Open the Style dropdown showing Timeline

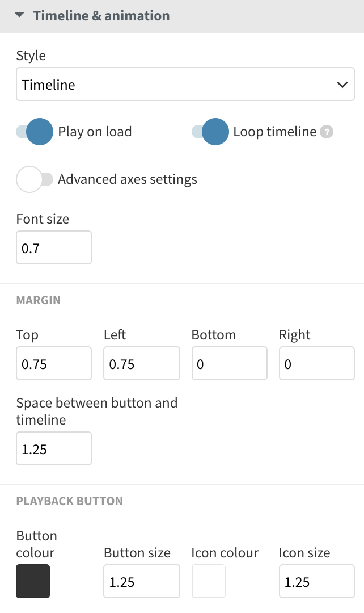coord(185,84)
